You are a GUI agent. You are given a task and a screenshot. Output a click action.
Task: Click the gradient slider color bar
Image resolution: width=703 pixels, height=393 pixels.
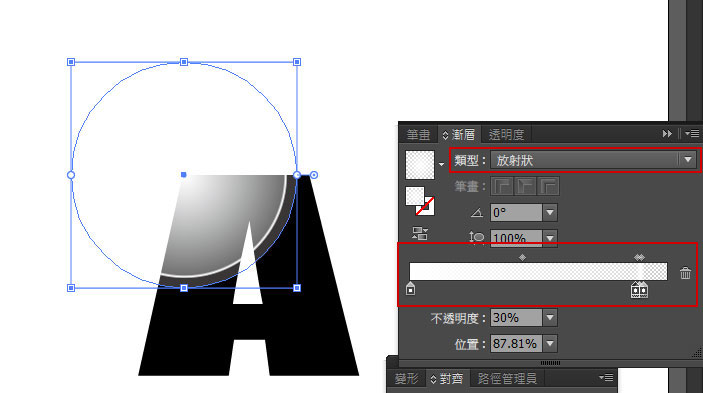[538, 272]
